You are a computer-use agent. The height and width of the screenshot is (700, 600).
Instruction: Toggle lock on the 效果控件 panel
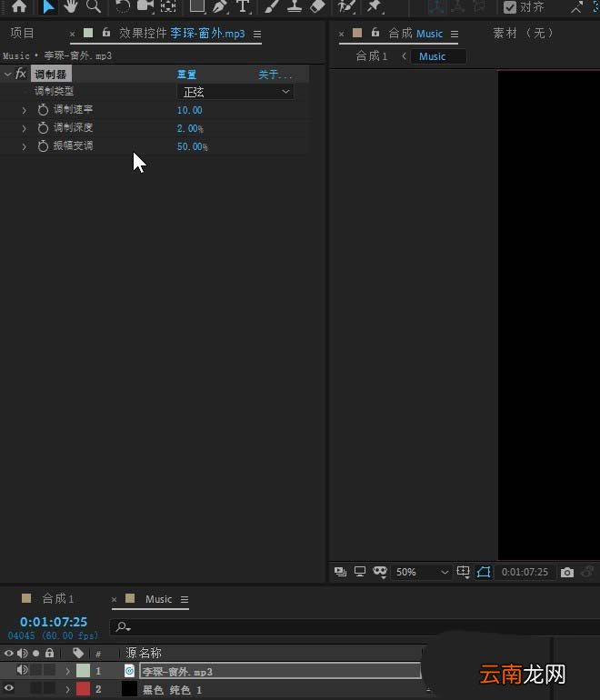105,33
